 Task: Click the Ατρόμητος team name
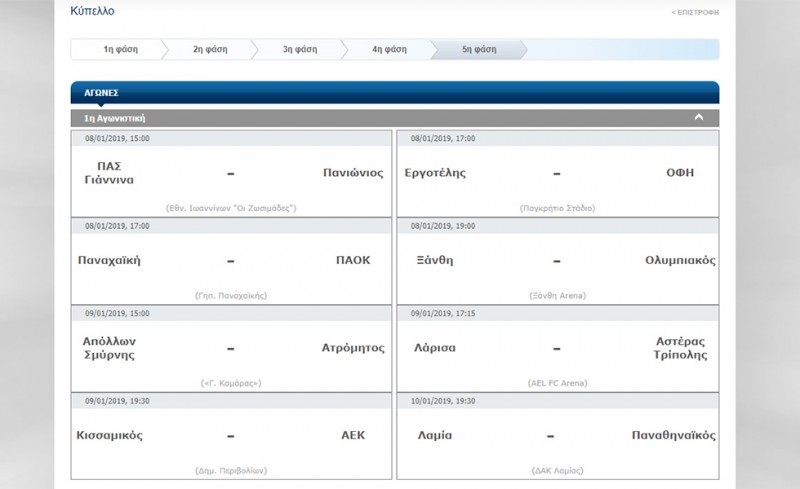tap(353, 348)
